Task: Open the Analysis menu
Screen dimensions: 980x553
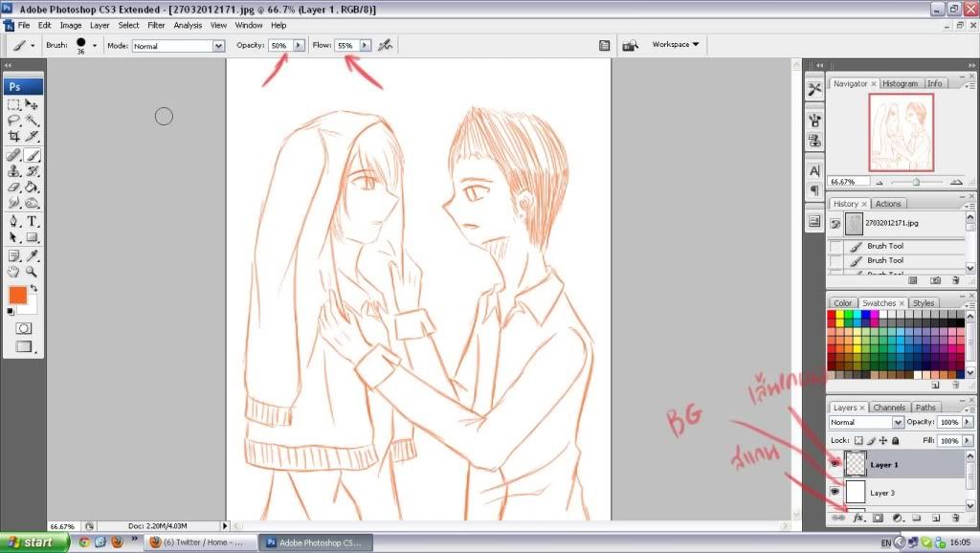Action: [188, 25]
